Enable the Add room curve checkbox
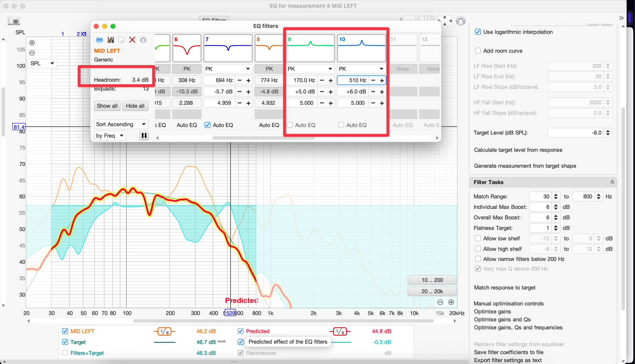 (x=478, y=51)
